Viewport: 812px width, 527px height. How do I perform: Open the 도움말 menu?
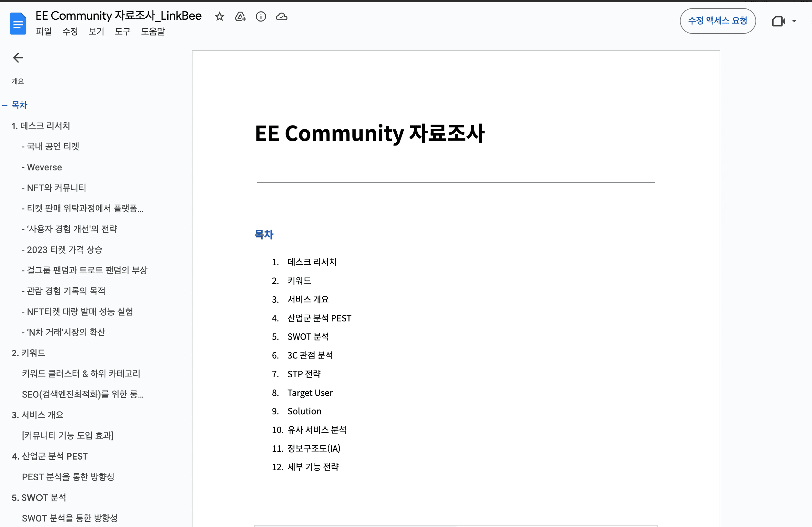point(153,31)
